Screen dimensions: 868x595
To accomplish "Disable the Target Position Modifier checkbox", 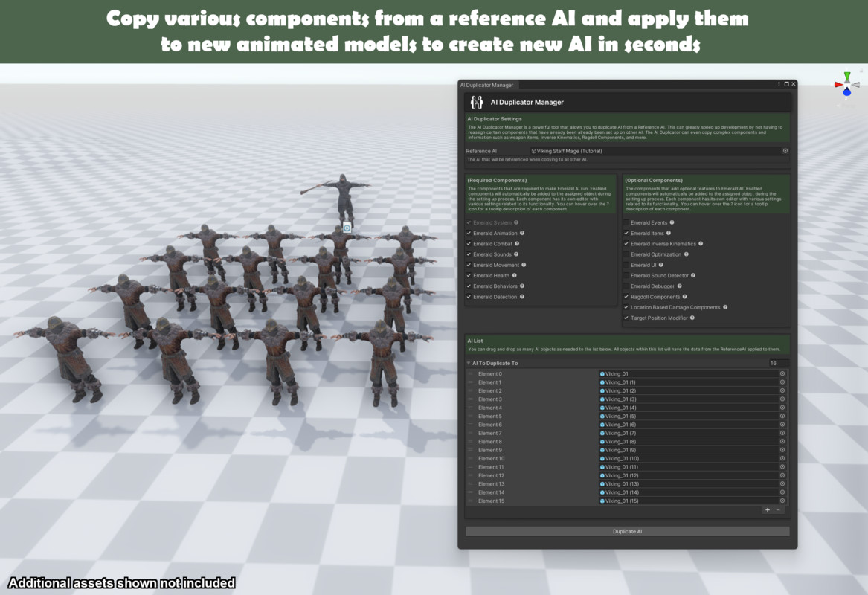I will (x=626, y=318).
